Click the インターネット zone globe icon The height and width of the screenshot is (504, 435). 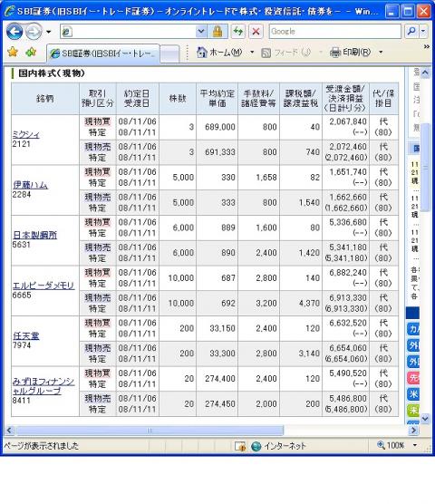tap(256, 446)
